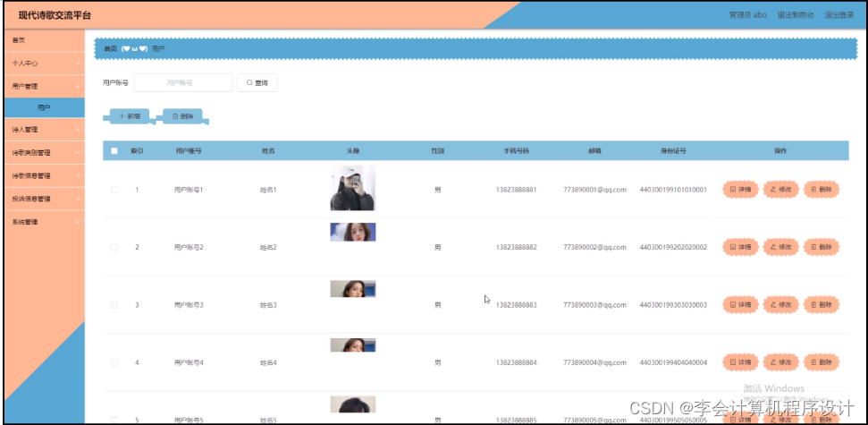
Task: Expand the 诗人管理 chevron
Action: click(78, 130)
